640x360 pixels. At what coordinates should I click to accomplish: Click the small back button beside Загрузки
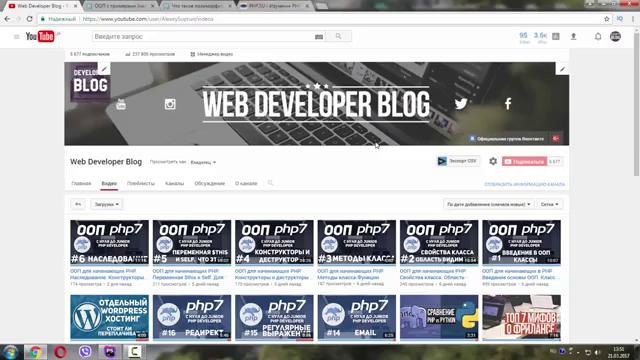coord(78,204)
